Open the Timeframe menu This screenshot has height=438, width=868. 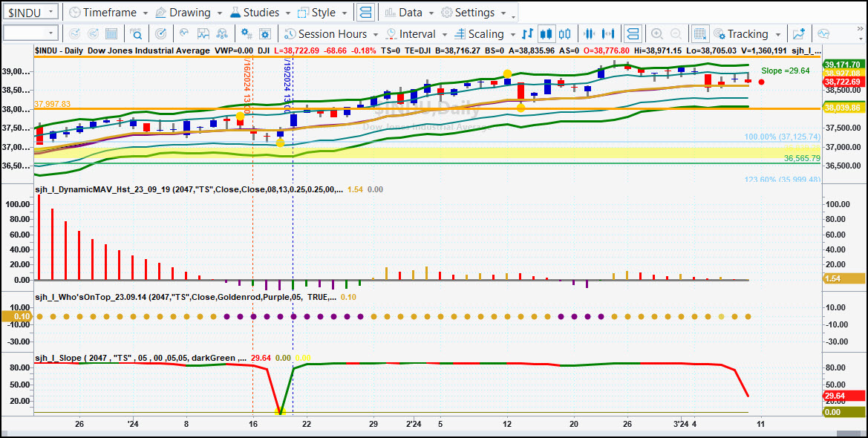tap(108, 12)
